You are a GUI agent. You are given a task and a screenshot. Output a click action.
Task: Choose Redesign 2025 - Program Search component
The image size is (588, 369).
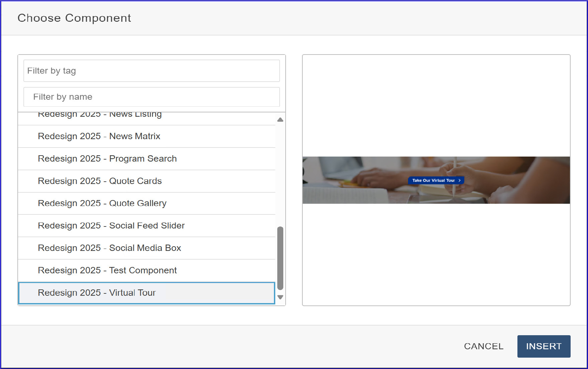click(x=107, y=159)
